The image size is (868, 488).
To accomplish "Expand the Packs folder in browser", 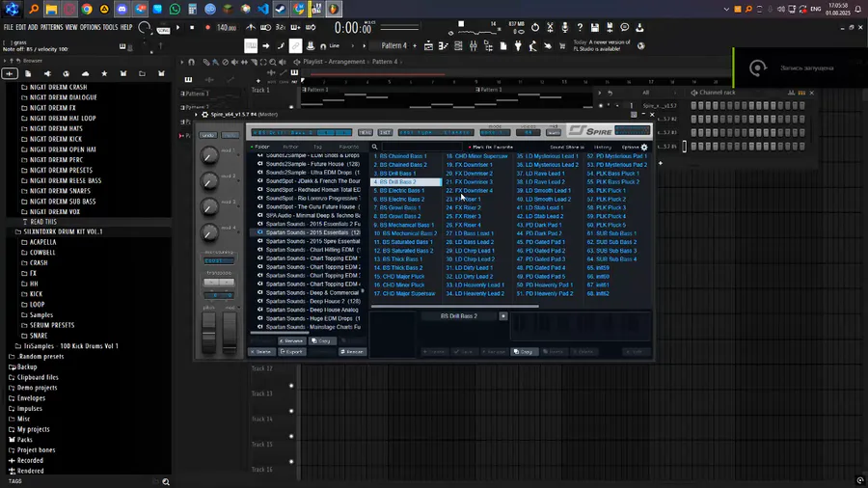I will pos(24,440).
